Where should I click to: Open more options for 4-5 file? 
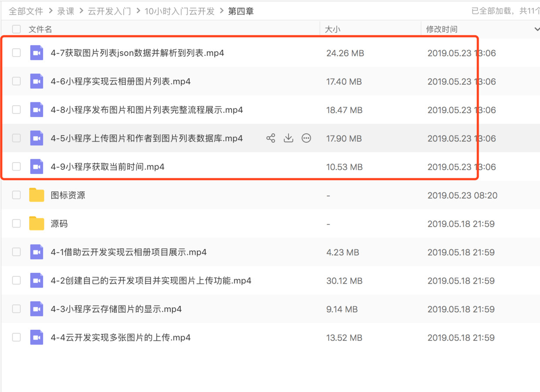click(x=307, y=138)
